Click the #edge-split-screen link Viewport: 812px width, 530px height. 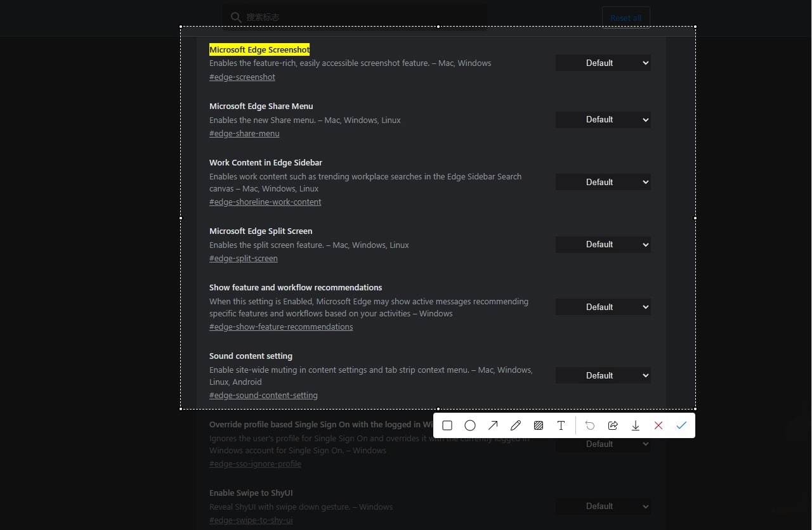[x=244, y=258]
